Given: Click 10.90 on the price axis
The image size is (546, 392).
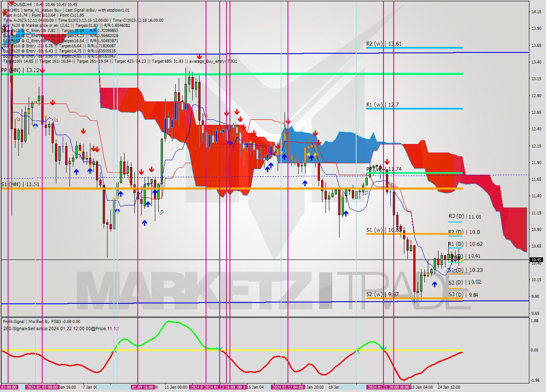Looking at the screenshot, I should [536, 229].
